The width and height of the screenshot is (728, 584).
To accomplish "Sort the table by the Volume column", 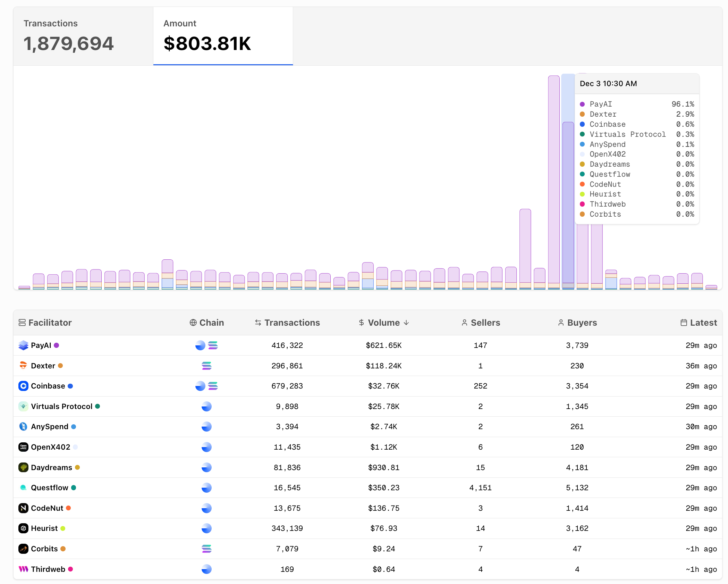I will tap(384, 323).
